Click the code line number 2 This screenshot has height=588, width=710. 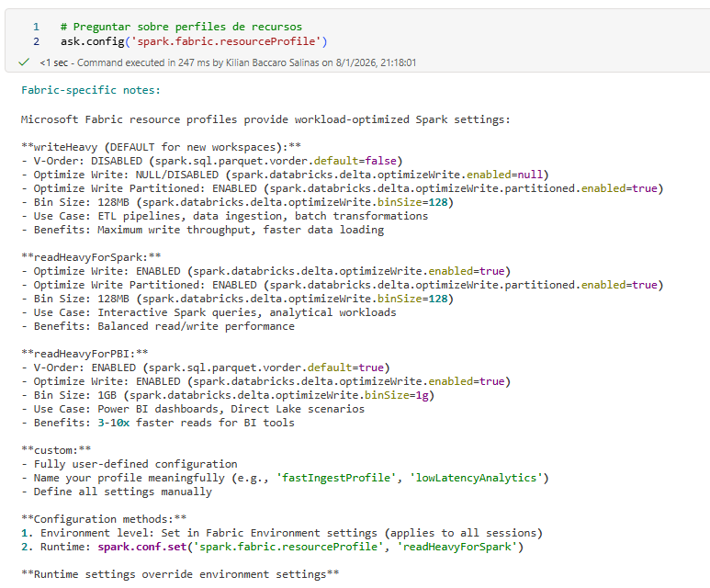[36, 41]
